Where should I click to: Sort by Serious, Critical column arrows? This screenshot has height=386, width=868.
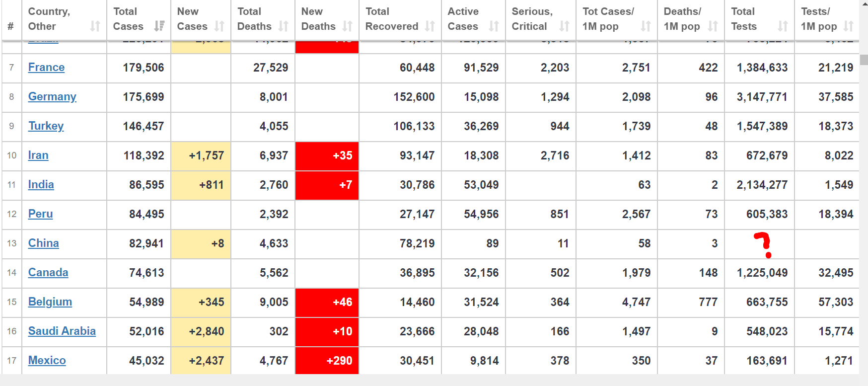tap(565, 26)
